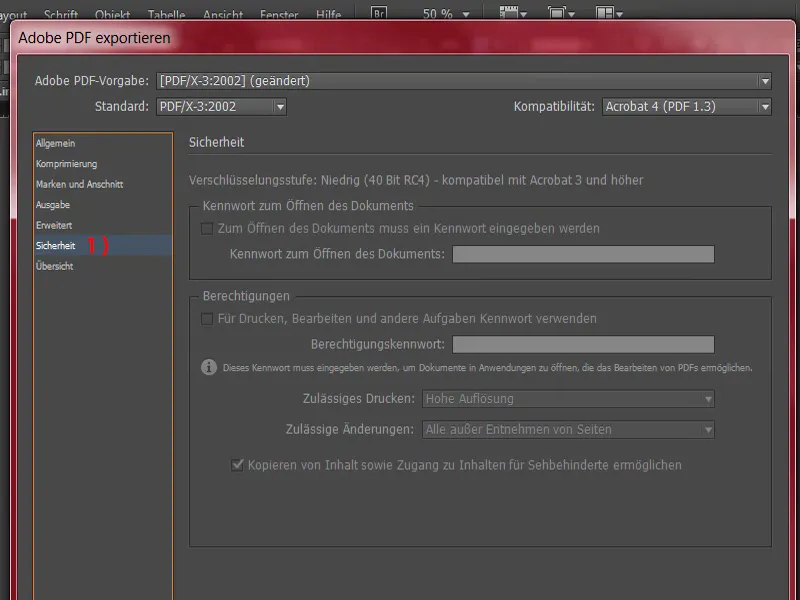Viewport: 800px width, 600px height.
Task: Open the Tabelle menu
Action: [x=166, y=14]
